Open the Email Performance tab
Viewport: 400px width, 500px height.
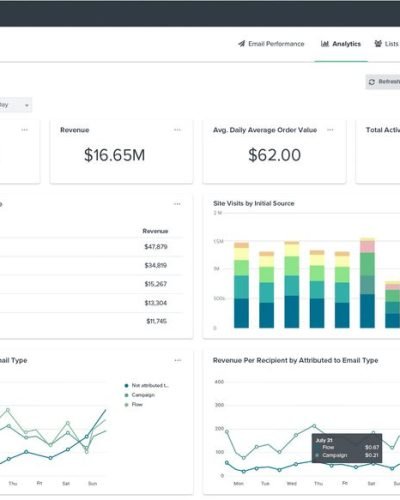coord(271,44)
